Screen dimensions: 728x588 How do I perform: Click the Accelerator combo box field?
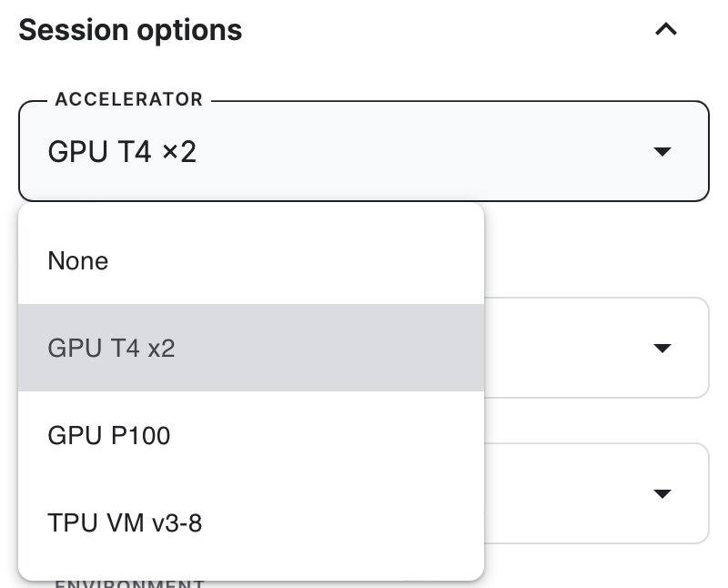pyautogui.click(x=364, y=151)
